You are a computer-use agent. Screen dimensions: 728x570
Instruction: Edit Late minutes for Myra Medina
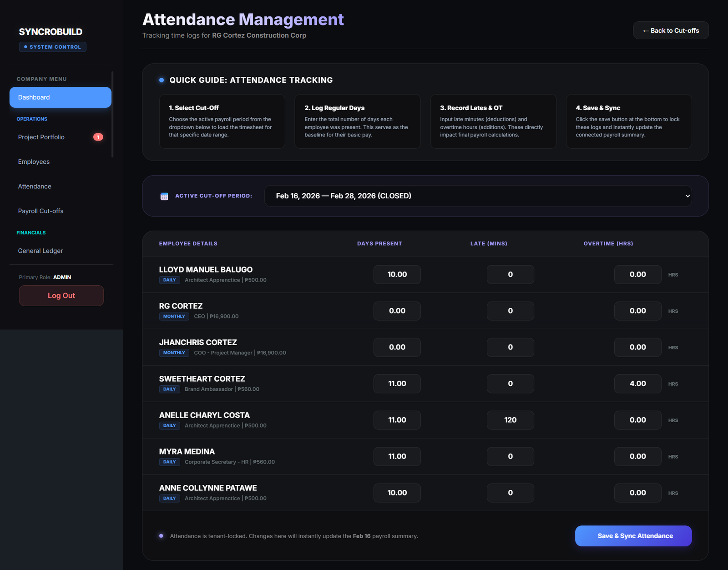pos(511,456)
